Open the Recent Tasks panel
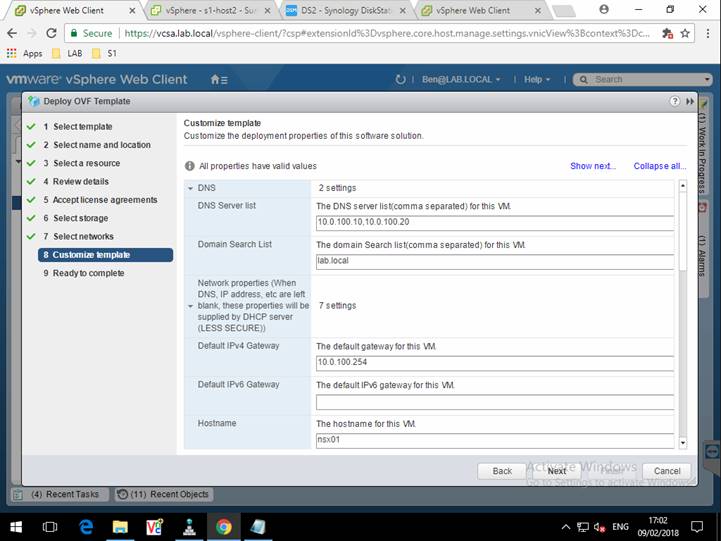721x541 pixels. [60, 494]
